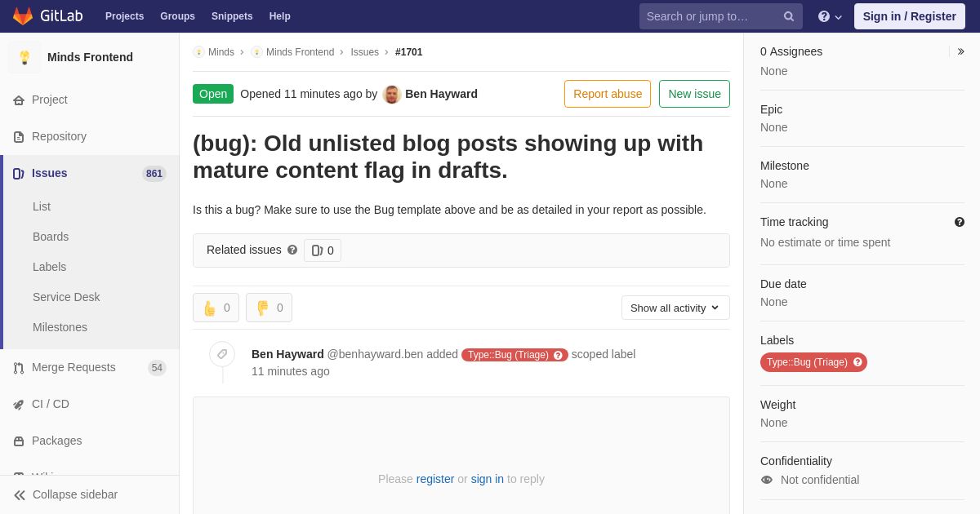Viewport: 980px width, 514px height.
Task: Collapse the right sidebar with double-arrow
Action: (960, 51)
